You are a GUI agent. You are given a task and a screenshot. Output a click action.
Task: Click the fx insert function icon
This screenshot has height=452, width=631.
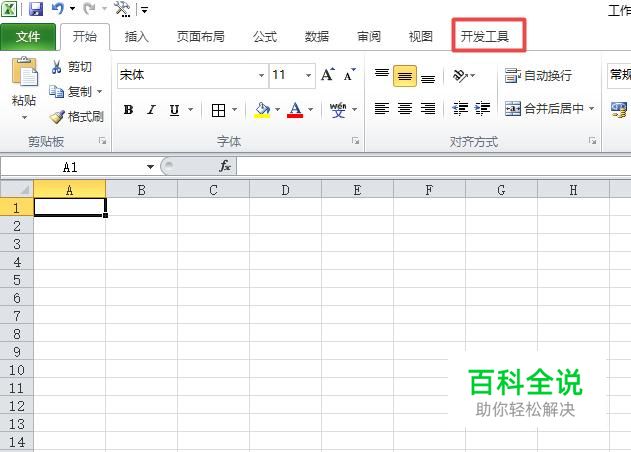pyautogui.click(x=225, y=166)
